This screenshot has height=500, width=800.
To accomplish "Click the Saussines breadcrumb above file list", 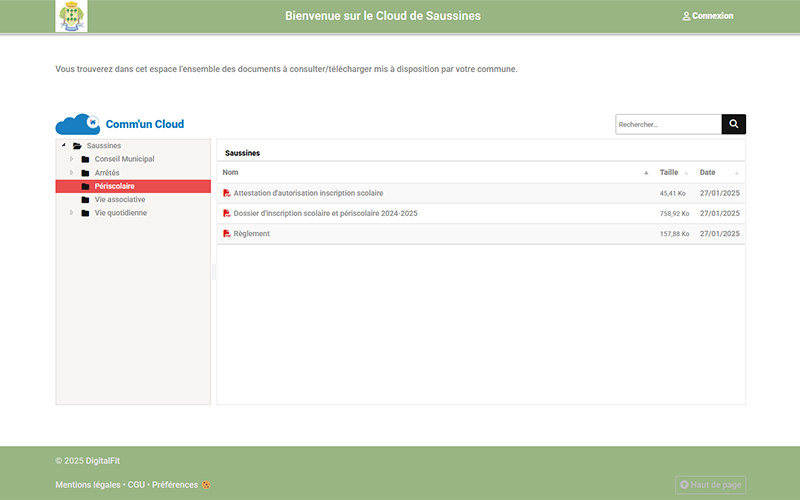I will click(x=242, y=153).
